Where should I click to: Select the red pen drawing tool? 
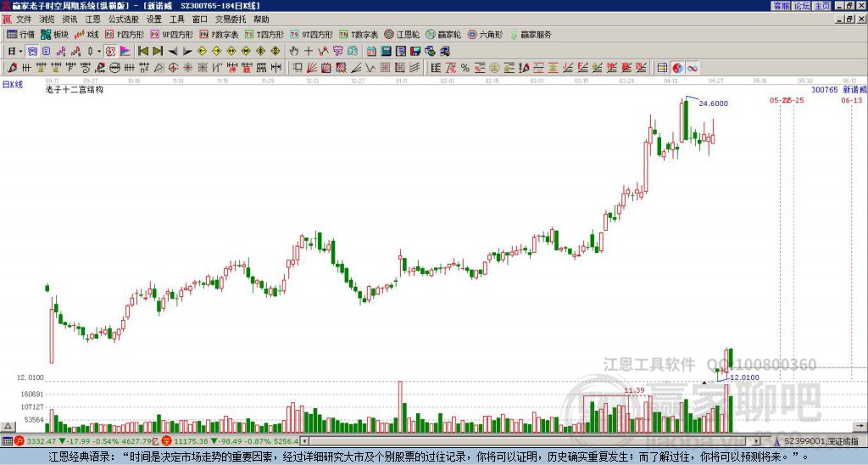click(12, 68)
